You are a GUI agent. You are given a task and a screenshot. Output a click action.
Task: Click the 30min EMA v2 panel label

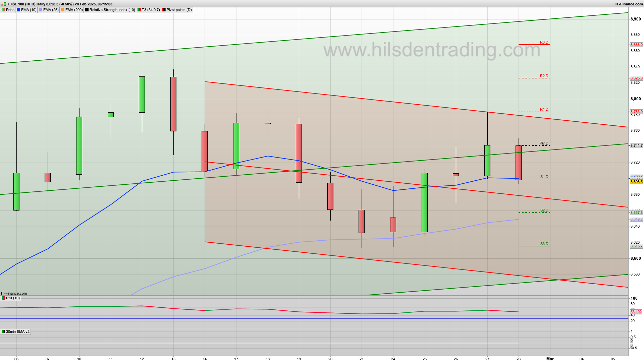click(x=15, y=331)
